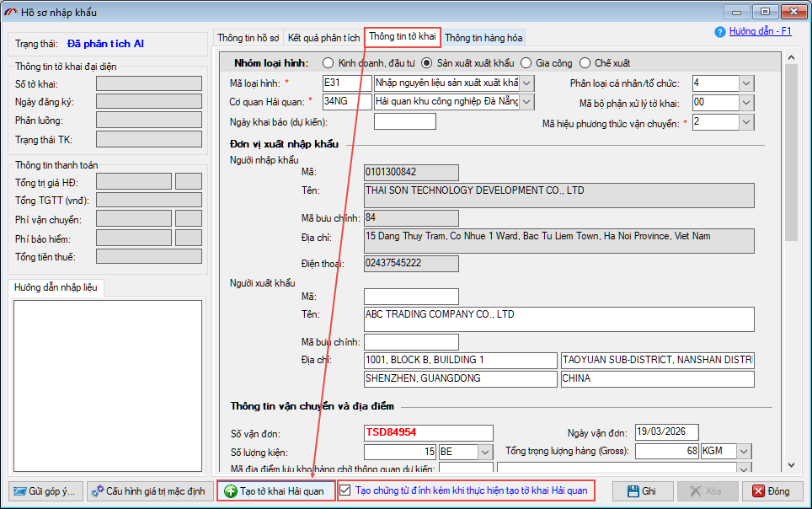Viewport: 812px width, 509px height.
Task: Open the Cơ quan Hải quan dropdown
Action: point(526,102)
